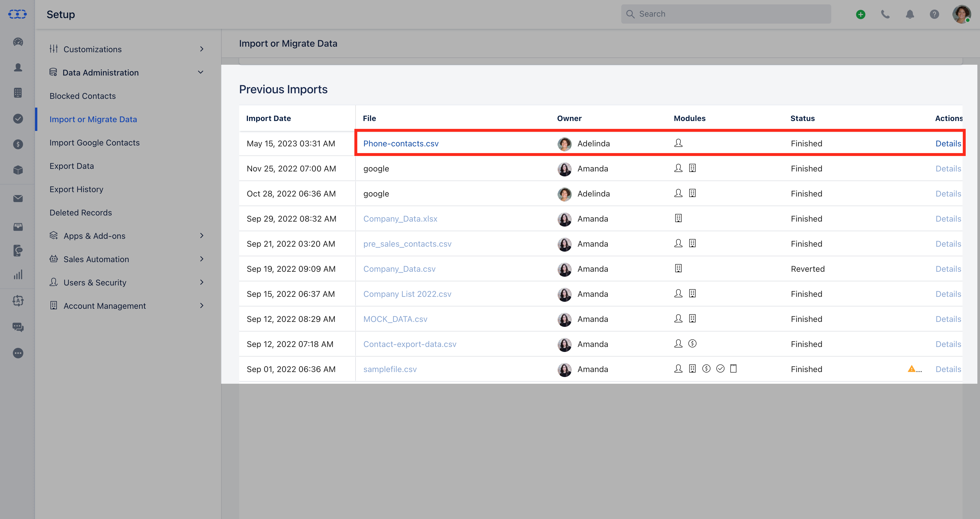Click the warning triangle in samplefile.csv row
This screenshot has height=519, width=980.
pyautogui.click(x=911, y=369)
